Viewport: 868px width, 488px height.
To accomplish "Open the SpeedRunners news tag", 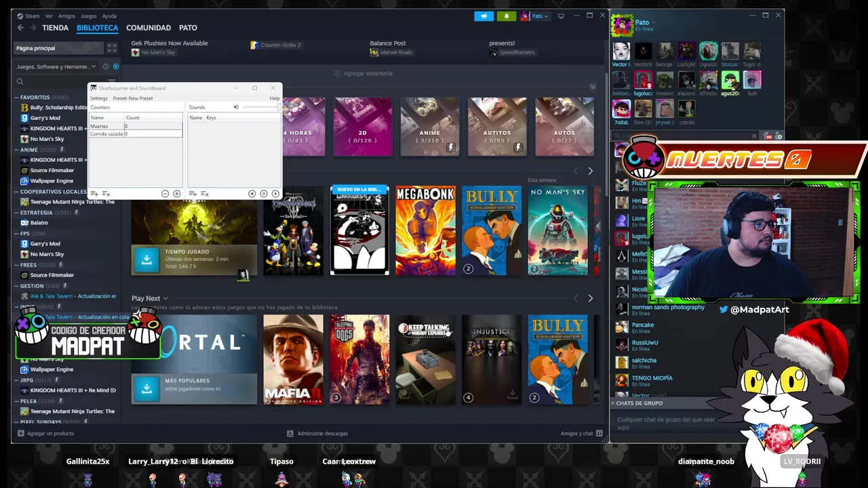I will tap(512, 52).
